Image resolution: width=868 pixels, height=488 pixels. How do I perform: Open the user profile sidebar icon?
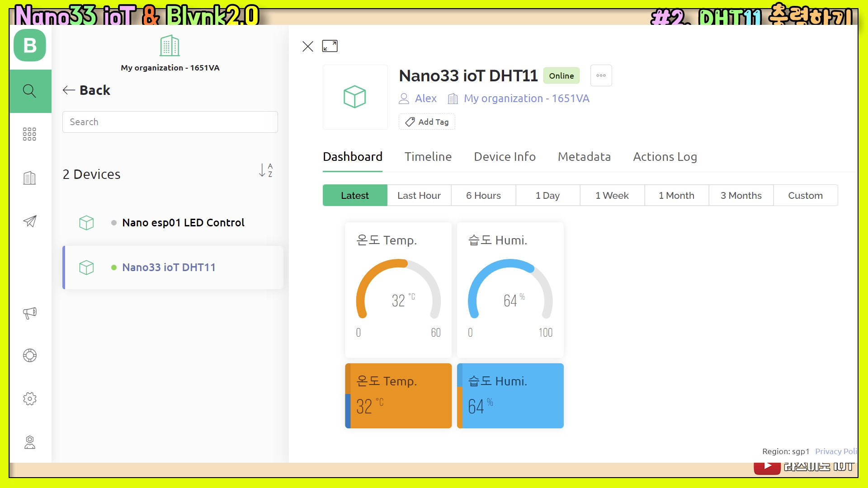pyautogui.click(x=30, y=442)
